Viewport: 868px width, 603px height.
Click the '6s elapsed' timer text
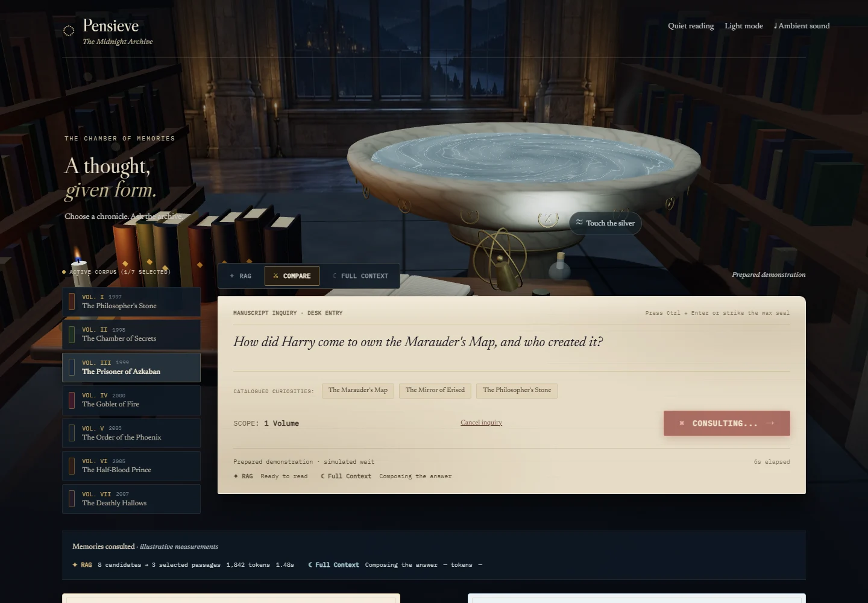tap(772, 462)
